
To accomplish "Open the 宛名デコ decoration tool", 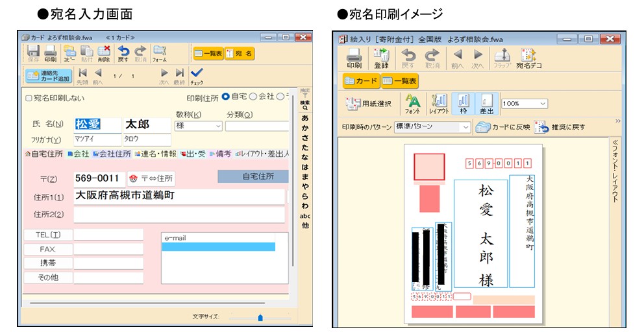I will point(528,58).
